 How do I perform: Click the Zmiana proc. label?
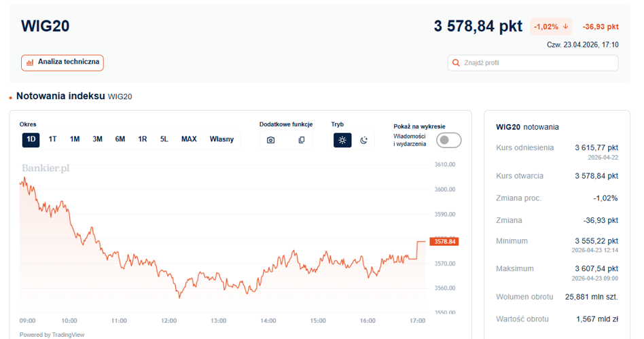tap(518, 198)
